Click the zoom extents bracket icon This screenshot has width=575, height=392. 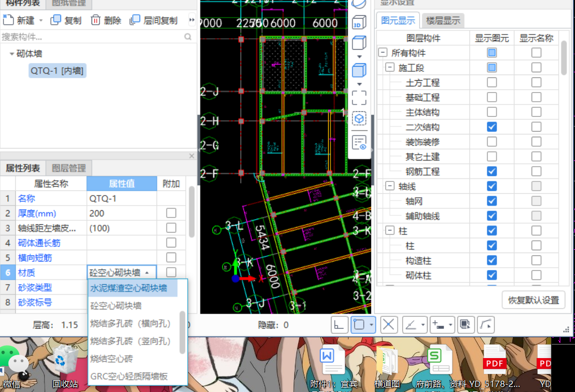[359, 98]
